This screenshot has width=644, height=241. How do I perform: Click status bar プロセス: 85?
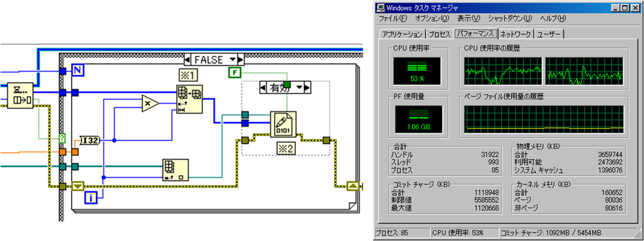pos(402,233)
